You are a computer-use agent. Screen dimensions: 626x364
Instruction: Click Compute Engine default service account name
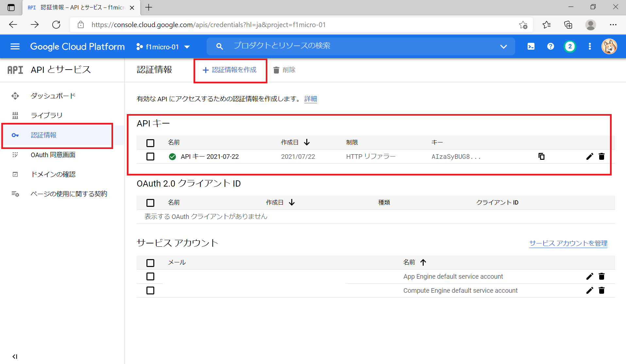click(460, 290)
